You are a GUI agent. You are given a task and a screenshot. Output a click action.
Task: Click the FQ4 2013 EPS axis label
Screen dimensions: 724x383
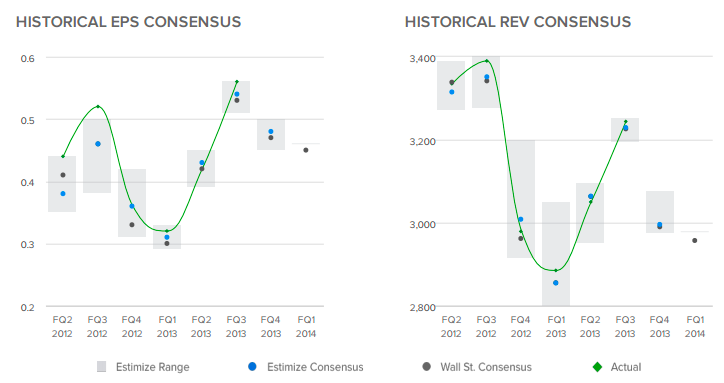pyautogui.click(x=271, y=327)
